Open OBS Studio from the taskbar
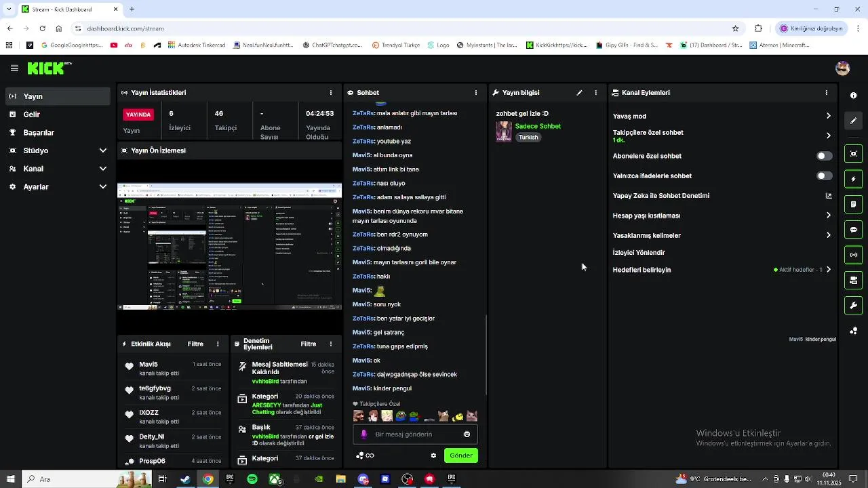This screenshot has height=488, width=868. pos(408,479)
